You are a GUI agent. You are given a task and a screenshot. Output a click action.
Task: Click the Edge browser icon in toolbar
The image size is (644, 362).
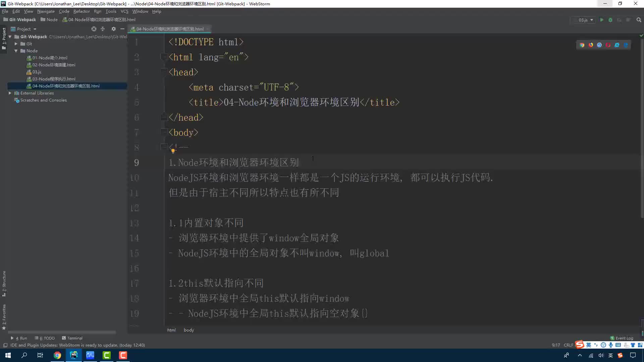pyautogui.click(x=626, y=45)
